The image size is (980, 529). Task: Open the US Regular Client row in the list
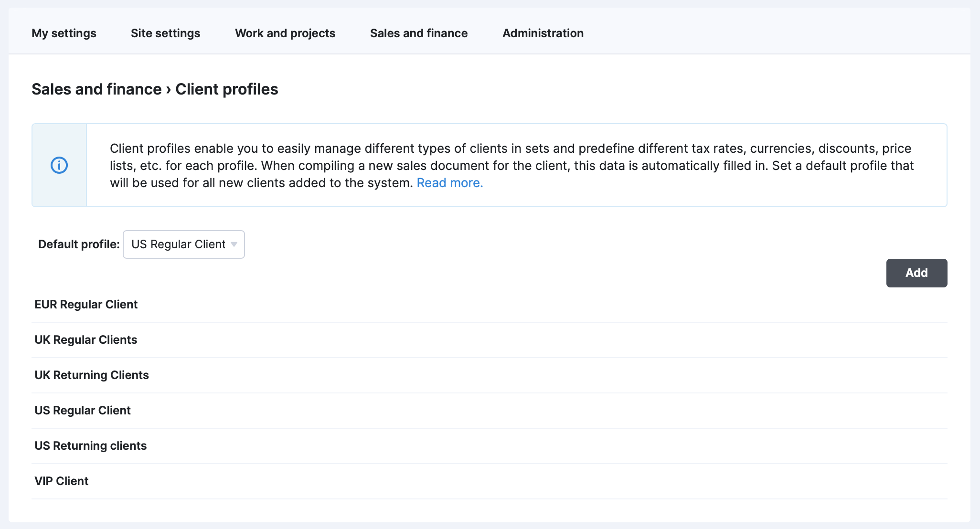tap(490, 411)
